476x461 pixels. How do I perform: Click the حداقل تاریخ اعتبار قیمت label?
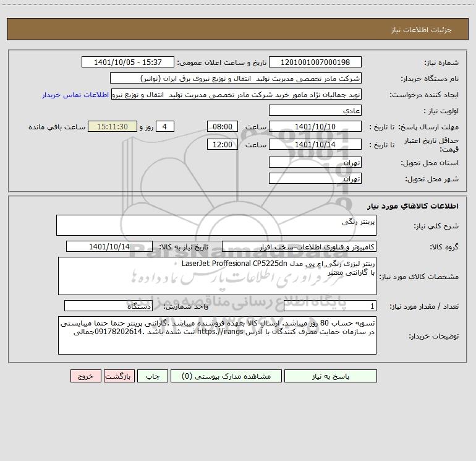431,145
